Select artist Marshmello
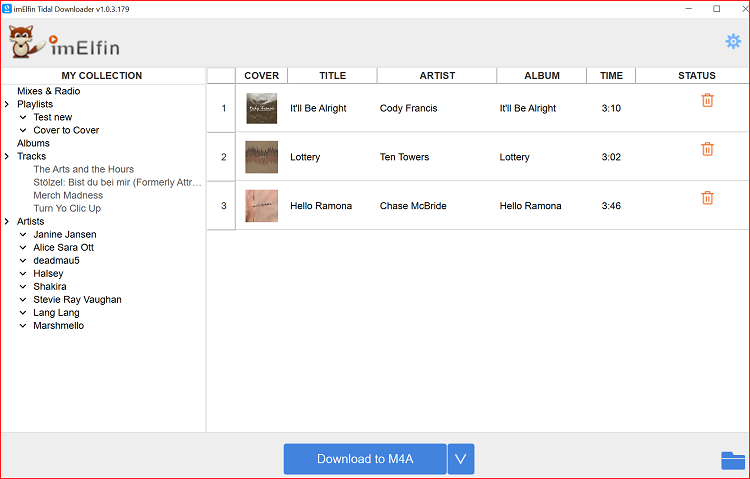The height and width of the screenshot is (479, 750). pyautogui.click(x=58, y=325)
